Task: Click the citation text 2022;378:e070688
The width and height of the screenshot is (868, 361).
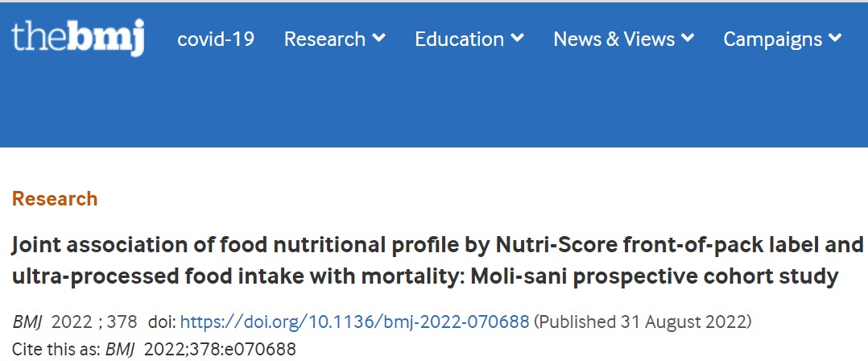Action: [220, 350]
